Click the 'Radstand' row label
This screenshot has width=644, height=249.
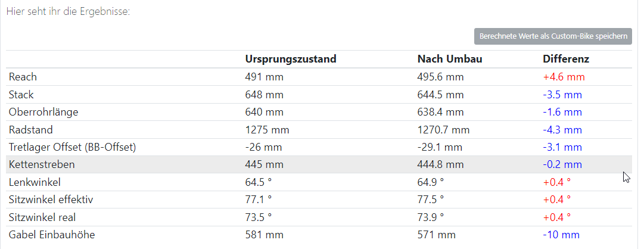[x=30, y=129]
